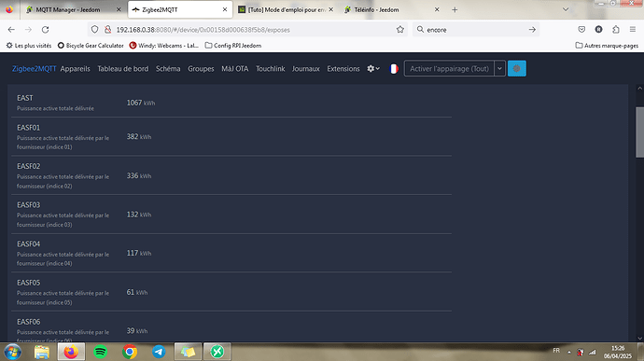Image resolution: width=644 pixels, height=361 pixels.
Task: Open Les plus visités bookmark
Action: click(x=29, y=46)
